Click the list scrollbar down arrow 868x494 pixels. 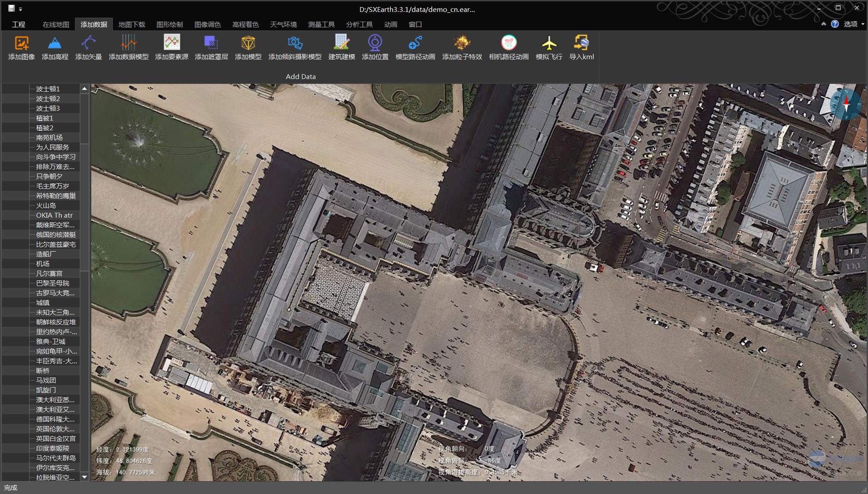[84, 477]
